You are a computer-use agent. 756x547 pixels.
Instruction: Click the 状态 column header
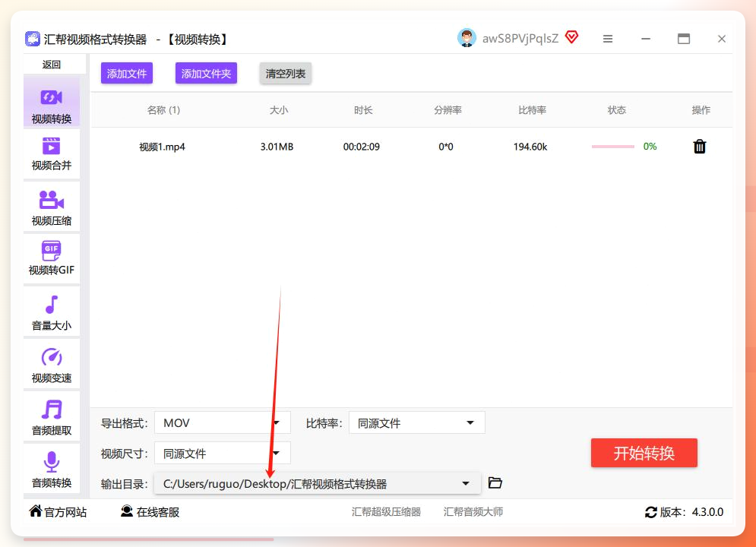[x=617, y=110]
